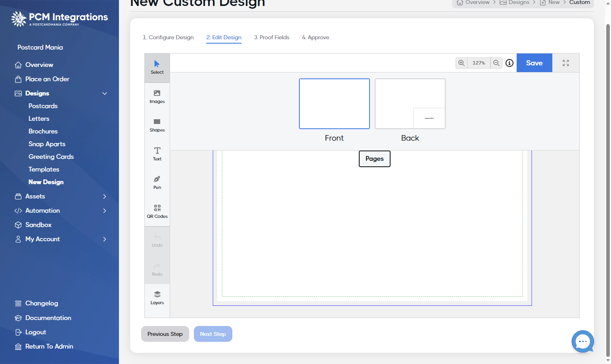611x364 pixels.
Task: Click the Redo button
Action: tap(157, 269)
